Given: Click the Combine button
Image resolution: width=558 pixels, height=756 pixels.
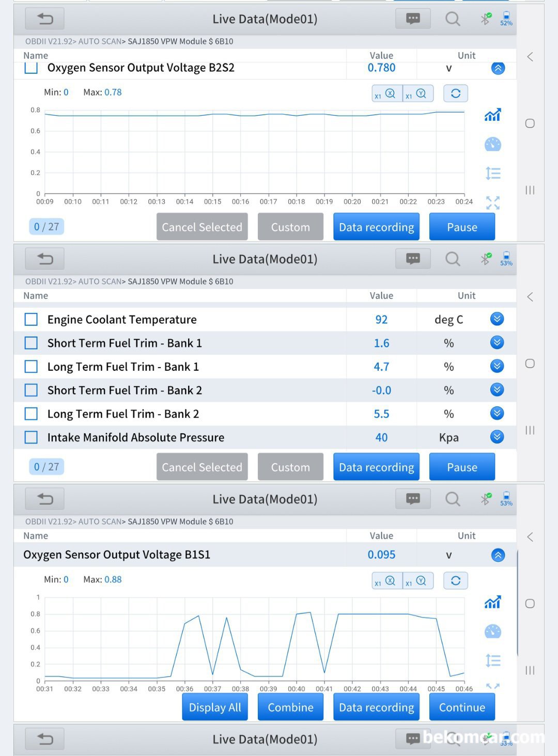Looking at the screenshot, I should coord(290,707).
